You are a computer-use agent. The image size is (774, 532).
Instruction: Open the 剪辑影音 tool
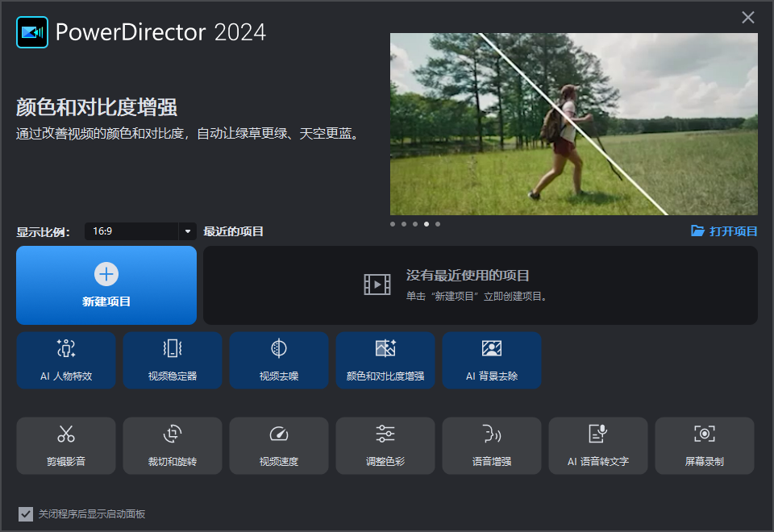(x=66, y=446)
